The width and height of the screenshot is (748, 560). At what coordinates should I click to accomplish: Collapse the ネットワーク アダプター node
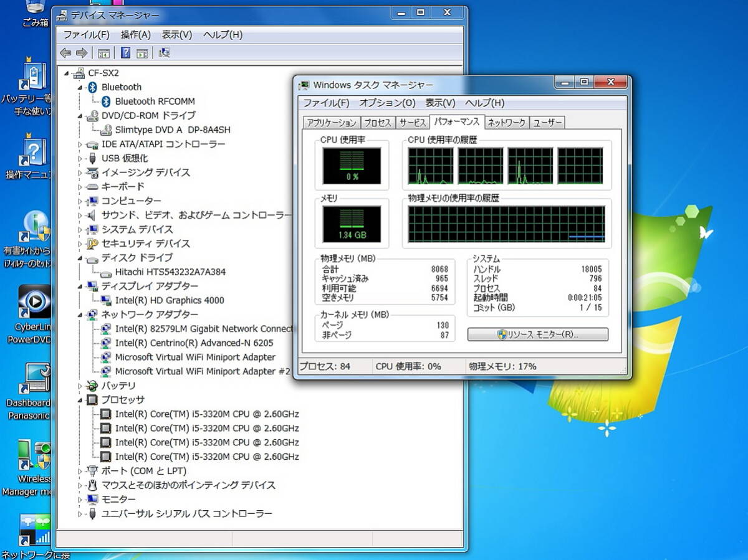[x=80, y=315]
